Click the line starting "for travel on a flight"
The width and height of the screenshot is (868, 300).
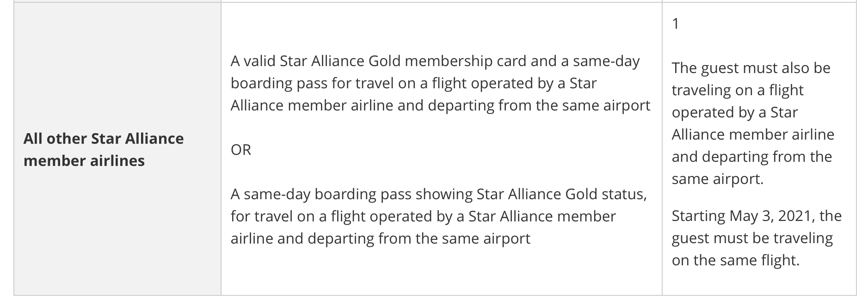pyautogui.click(x=423, y=216)
